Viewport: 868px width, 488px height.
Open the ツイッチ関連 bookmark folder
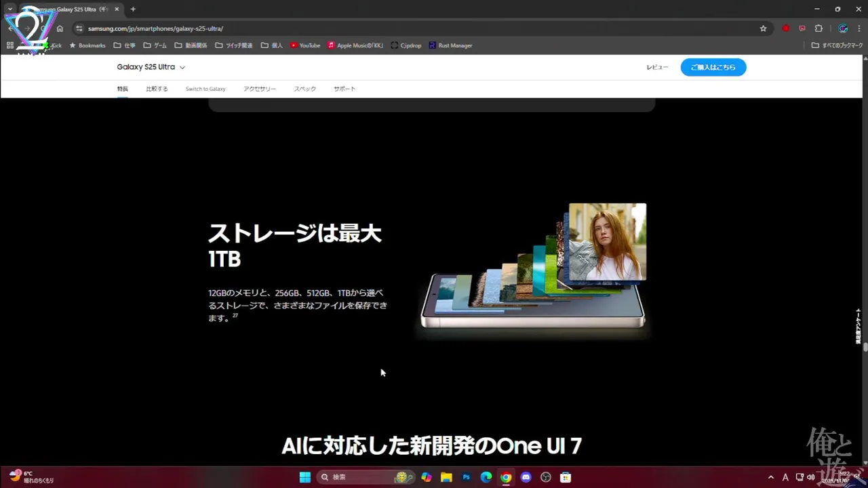pyautogui.click(x=233, y=45)
